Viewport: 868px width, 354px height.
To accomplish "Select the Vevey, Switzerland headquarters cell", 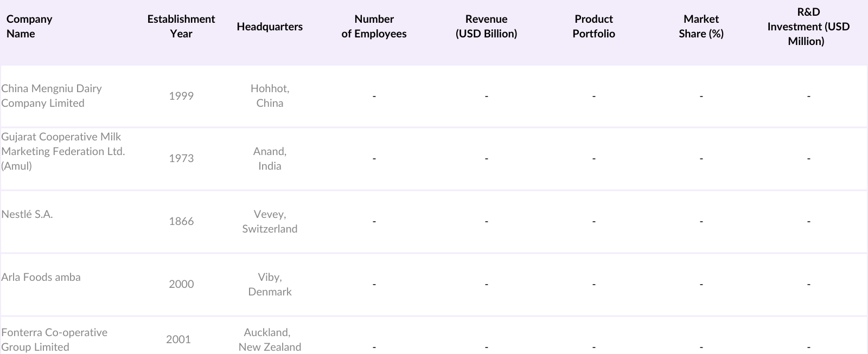I will coord(270,222).
